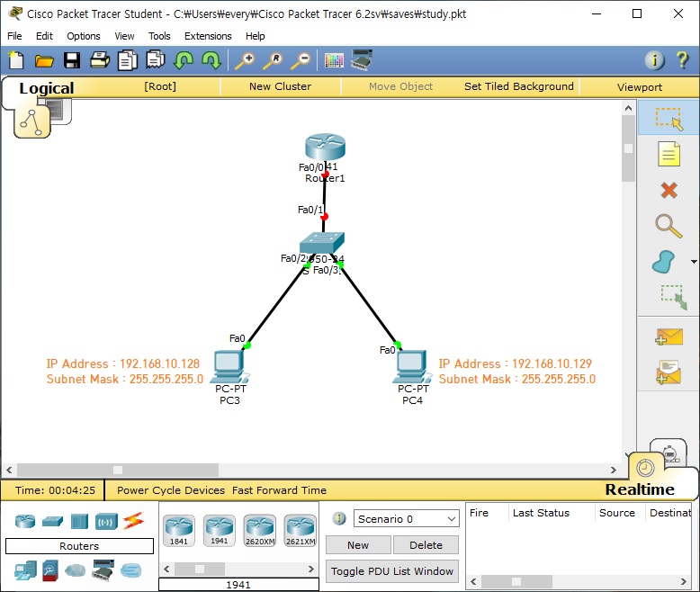Screen dimensions: 700x592
Task: Save the file with the floppy disk icon
Action: coord(72,60)
